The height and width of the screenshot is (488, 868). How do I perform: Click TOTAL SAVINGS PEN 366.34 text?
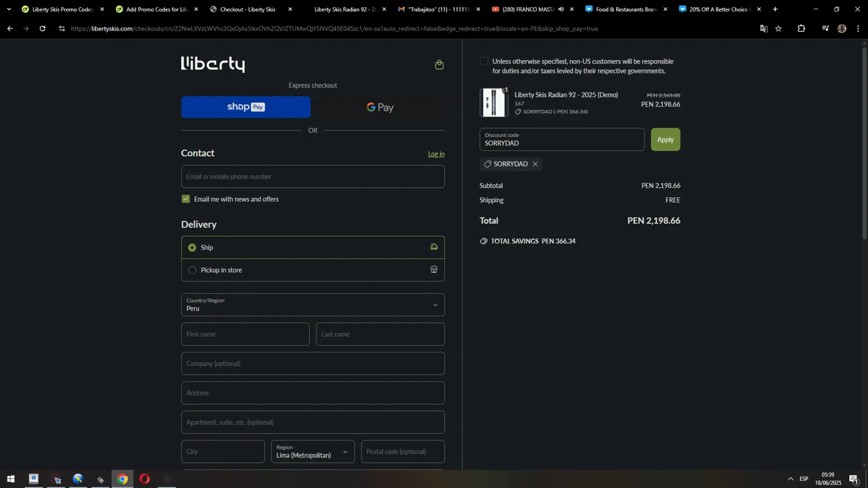[x=533, y=241]
